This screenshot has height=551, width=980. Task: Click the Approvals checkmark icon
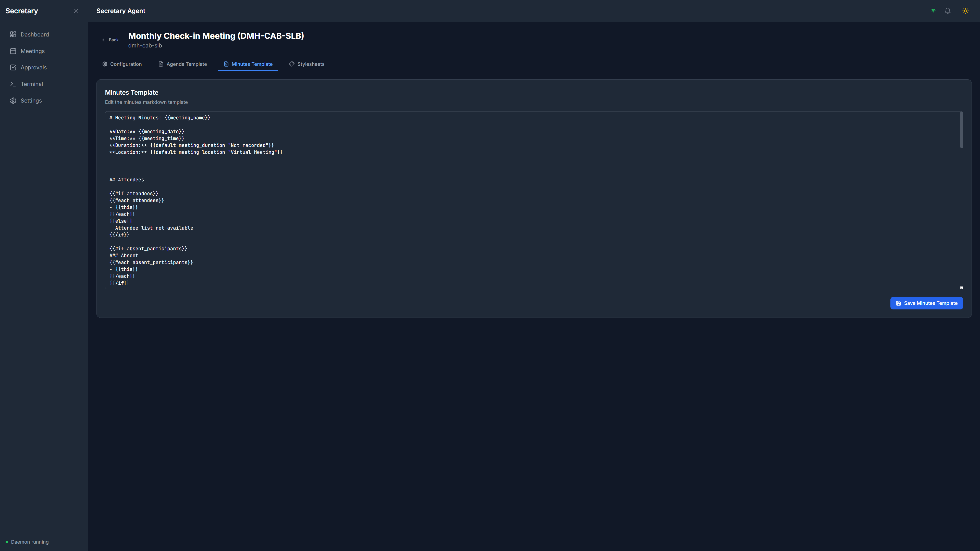(x=13, y=67)
